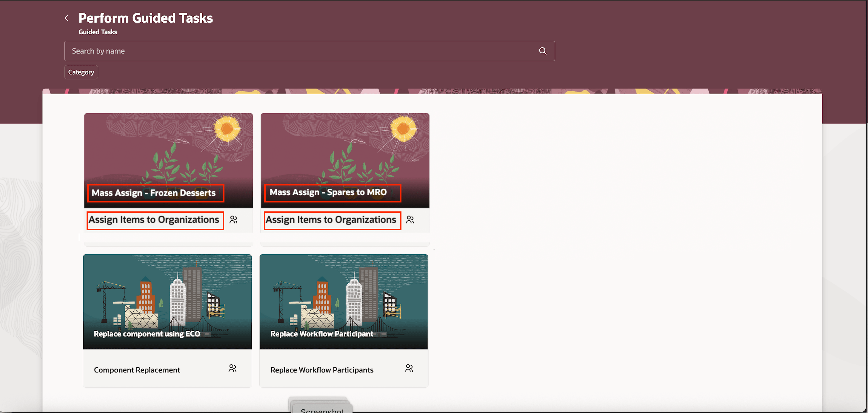868x413 pixels.
Task: Click the magnifier search icon
Action: click(543, 51)
